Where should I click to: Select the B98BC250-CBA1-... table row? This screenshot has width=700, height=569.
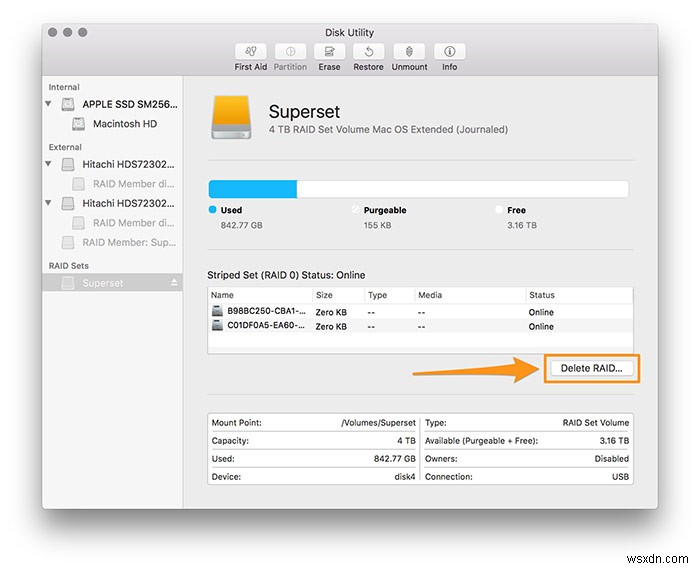pos(420,311)
